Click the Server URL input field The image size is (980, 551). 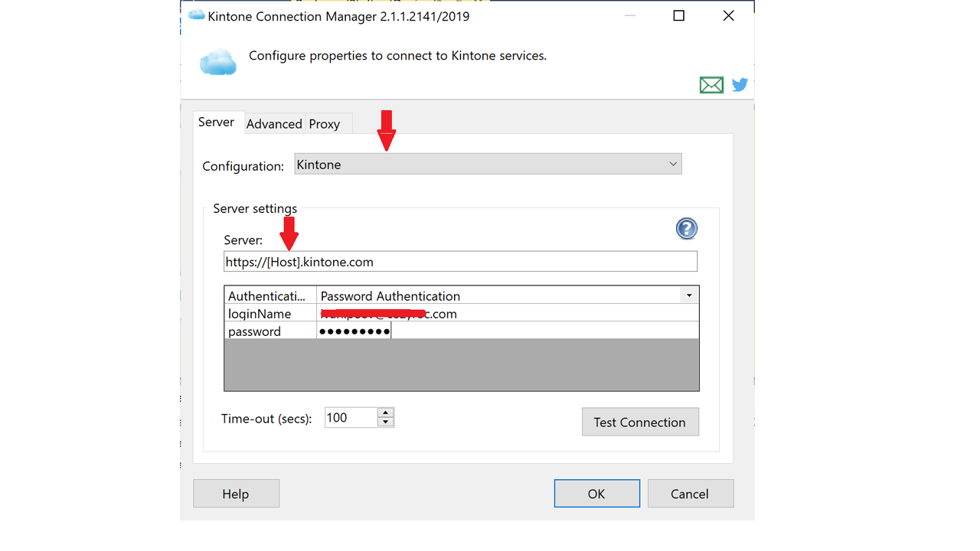click(x=460, y=262)
